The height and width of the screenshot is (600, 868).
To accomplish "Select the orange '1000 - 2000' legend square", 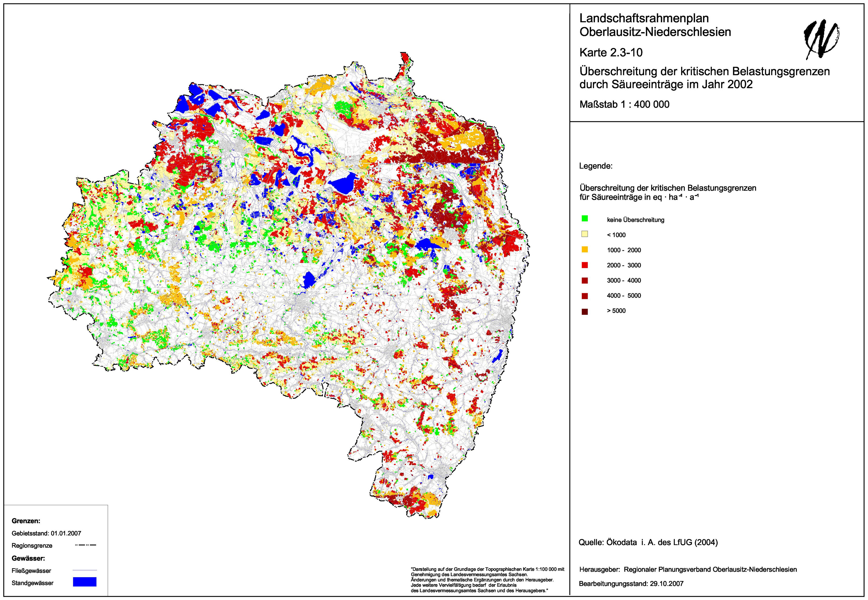I will 584,249.
